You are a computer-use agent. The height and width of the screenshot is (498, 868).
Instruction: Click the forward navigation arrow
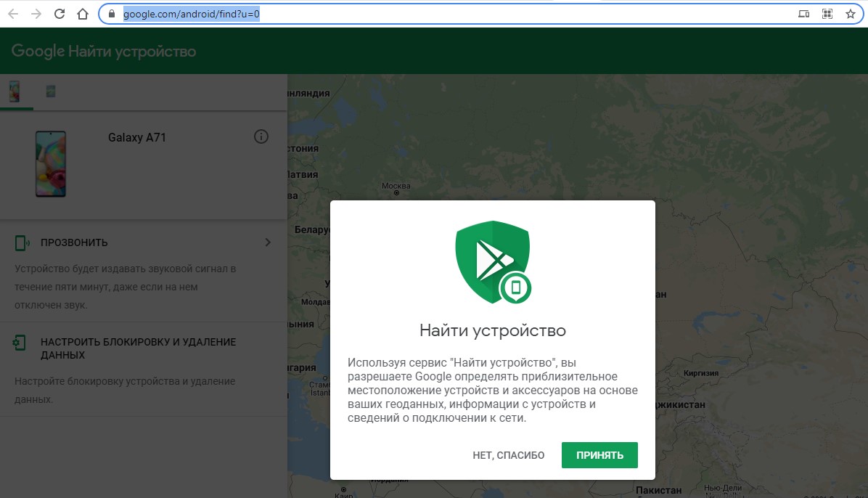[x=38, y=13]
